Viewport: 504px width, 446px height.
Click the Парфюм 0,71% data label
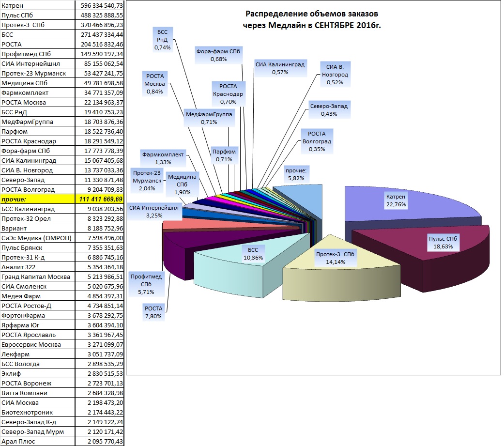click(224, 155)
